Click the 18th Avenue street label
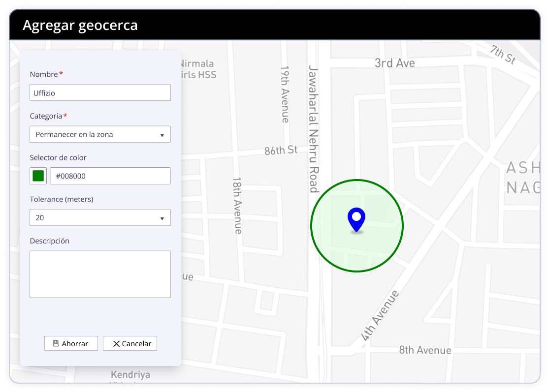This screenshot has height=392, width=549. point(237,206)
